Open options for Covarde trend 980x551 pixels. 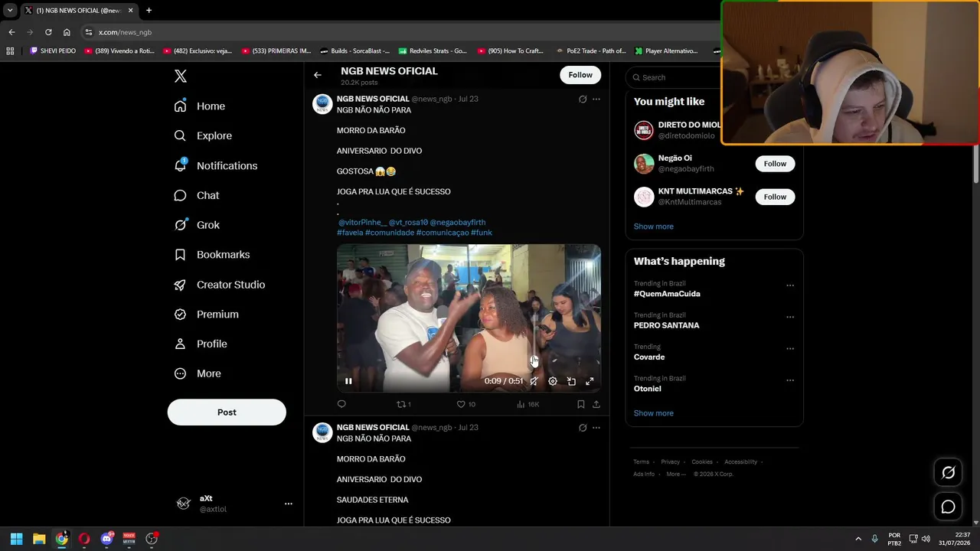[x=790, y=349]
